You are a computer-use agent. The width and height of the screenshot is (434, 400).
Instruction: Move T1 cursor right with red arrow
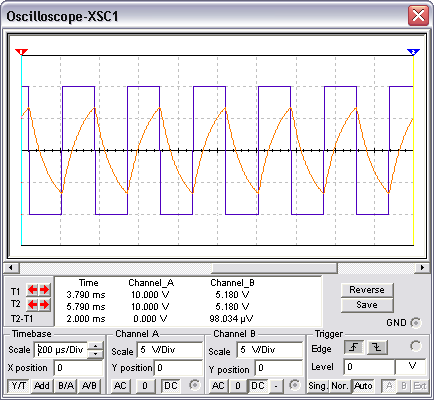click(45, 290)
